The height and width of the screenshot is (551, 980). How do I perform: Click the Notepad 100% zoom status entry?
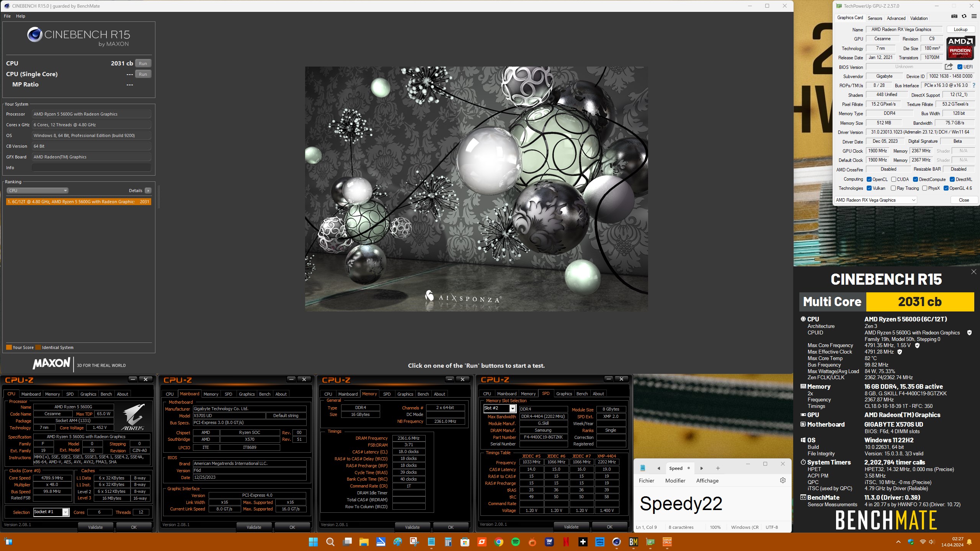click(x=715, y=527)
